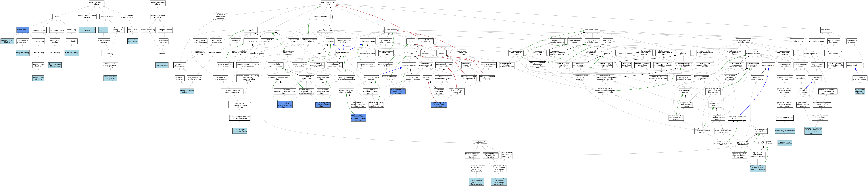
Task: Select 'positive regulation of NF-kappaB transcription factor activity'
Action: (476, 182)
